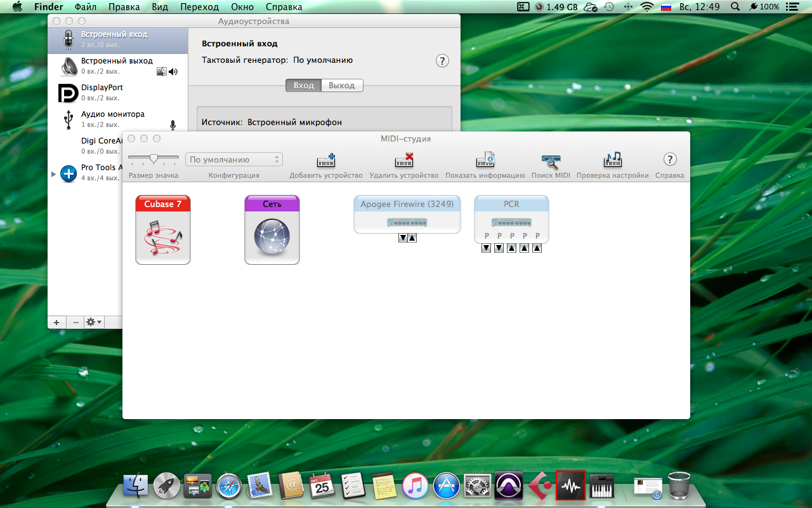Open the Справка menu in menu bar

click(x=284, y=7)
